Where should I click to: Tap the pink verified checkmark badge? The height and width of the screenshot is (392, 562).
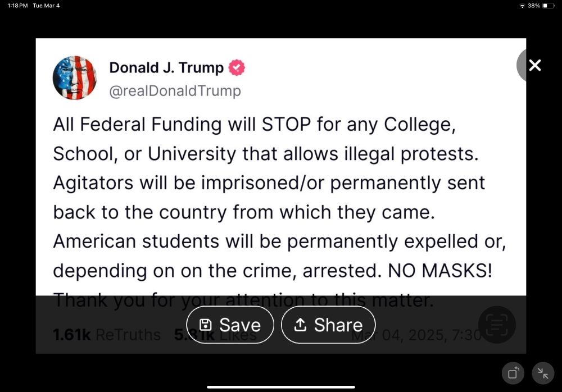237,67
